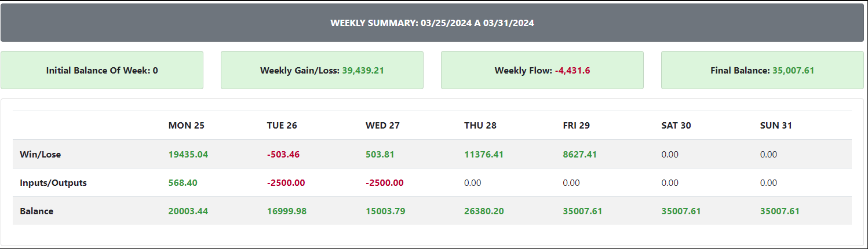
Task: Select the Initial Balance Of Week card
Action: pos(102,70)
